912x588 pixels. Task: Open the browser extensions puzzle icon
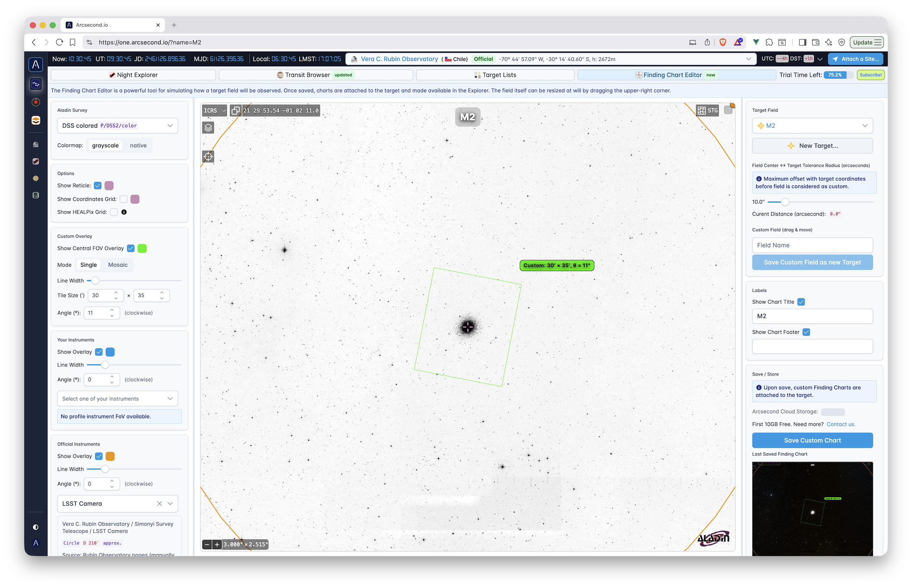click(769, 42)
